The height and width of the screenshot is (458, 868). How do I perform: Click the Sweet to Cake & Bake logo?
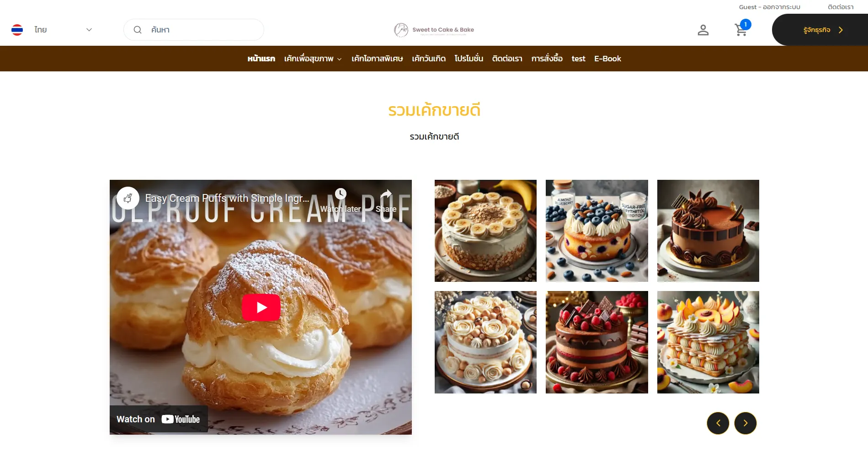tap(434, 30)
